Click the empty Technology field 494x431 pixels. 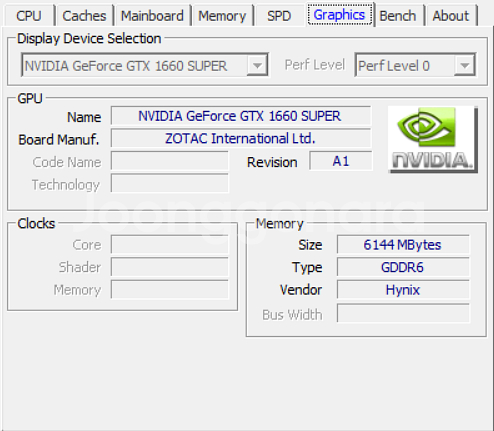pos(170,183)
